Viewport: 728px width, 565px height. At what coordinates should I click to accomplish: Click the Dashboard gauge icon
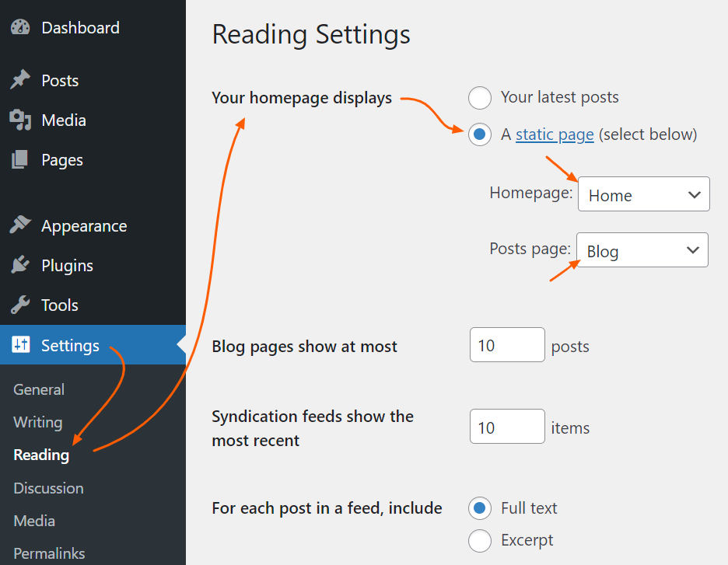[x=20, y=27]
